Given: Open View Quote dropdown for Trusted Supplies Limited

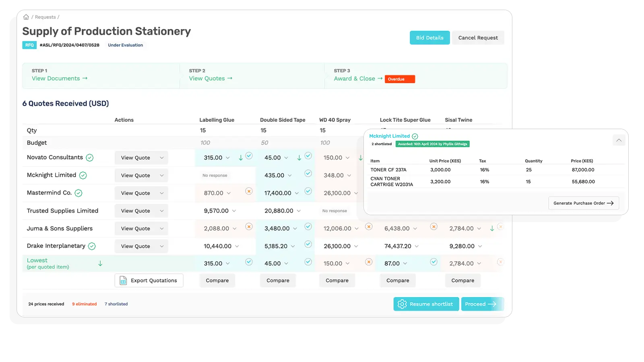Looking at the screenshot, I should tap(161, 211).
